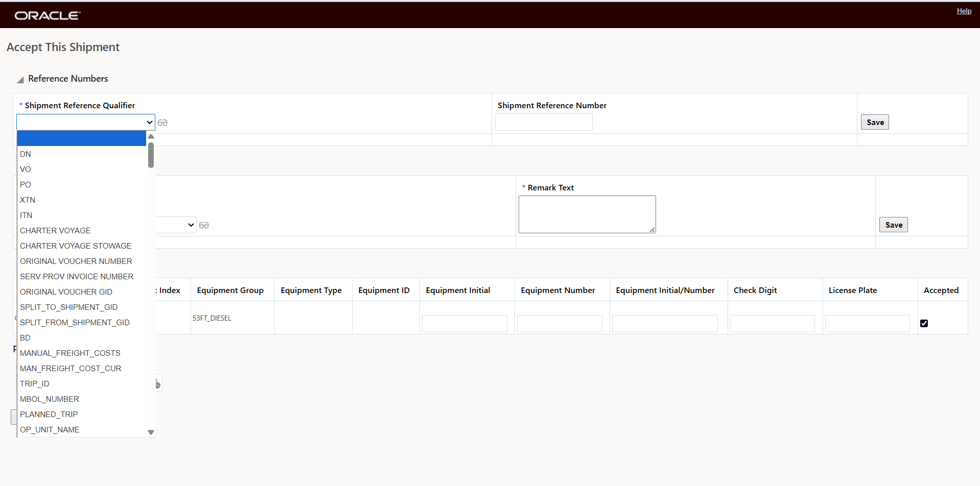
Task: Click Save next to Shipment Reference Number
Action: tap(874, 122)
